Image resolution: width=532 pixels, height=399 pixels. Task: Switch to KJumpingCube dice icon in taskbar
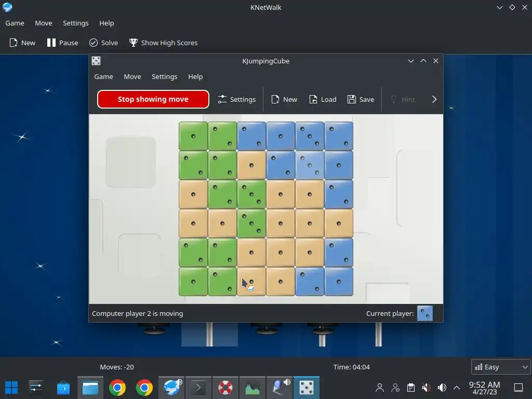307,388
